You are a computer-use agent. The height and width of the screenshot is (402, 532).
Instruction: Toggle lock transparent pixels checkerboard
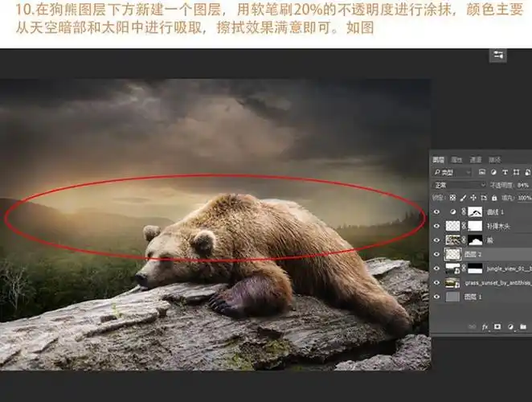click(x=454, y=198)
